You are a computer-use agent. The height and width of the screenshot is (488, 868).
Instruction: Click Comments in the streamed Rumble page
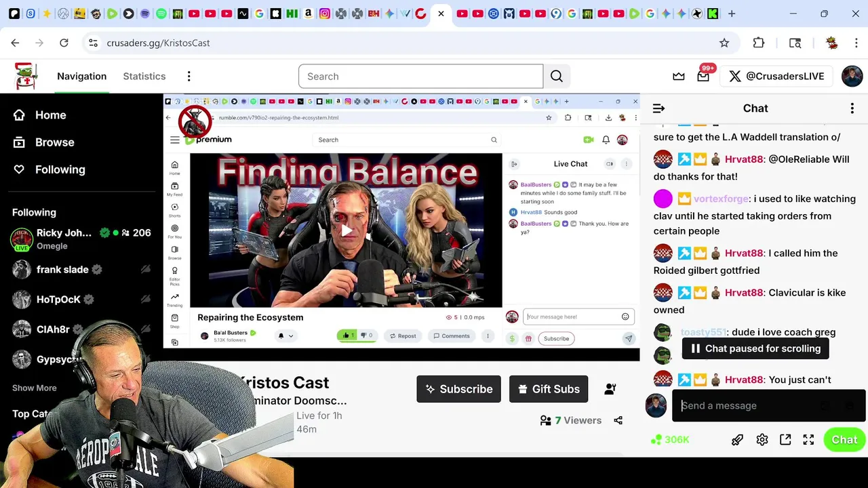coord(451,335)
